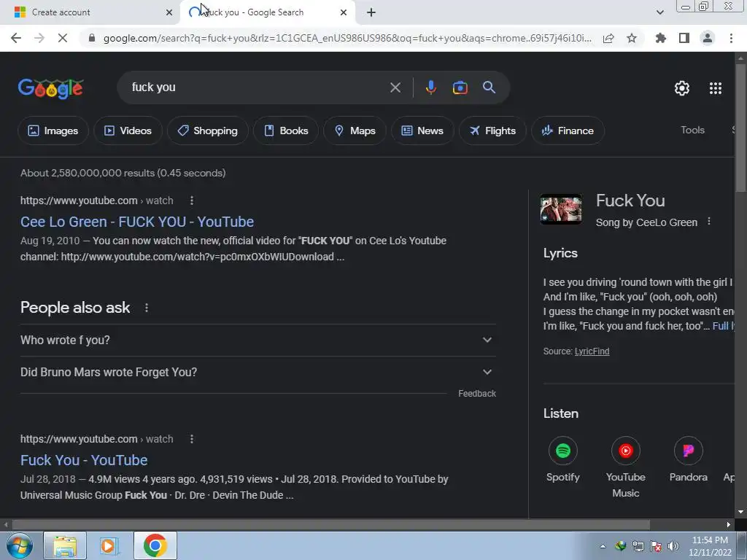Open the Google apps grid icon
This screenshot has width=747, height=560.
715,88
